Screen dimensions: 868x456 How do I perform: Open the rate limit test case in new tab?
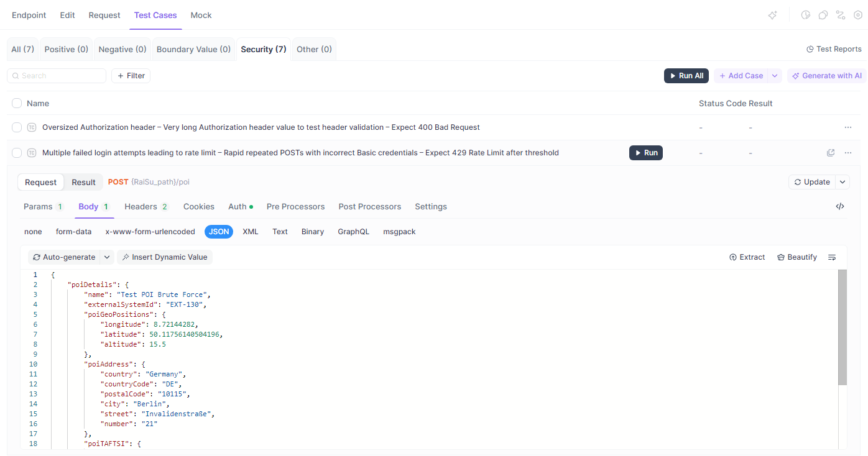(831, 153)
